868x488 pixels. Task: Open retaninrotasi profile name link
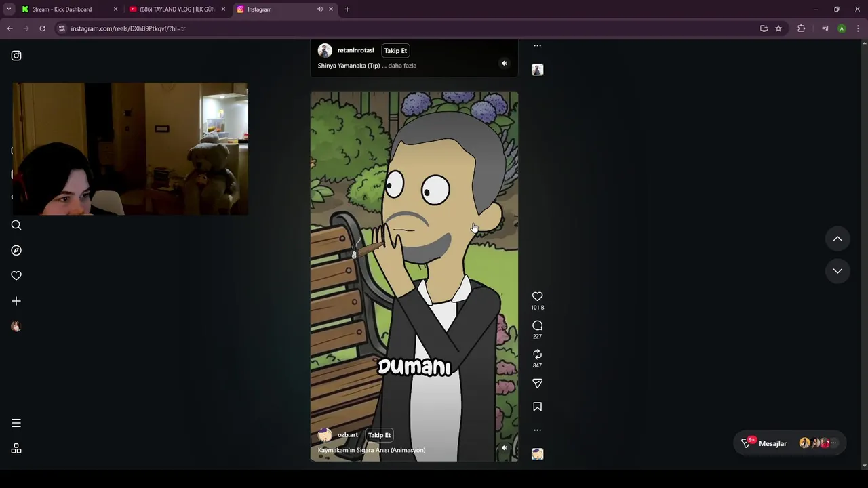[x=355, y=50]
